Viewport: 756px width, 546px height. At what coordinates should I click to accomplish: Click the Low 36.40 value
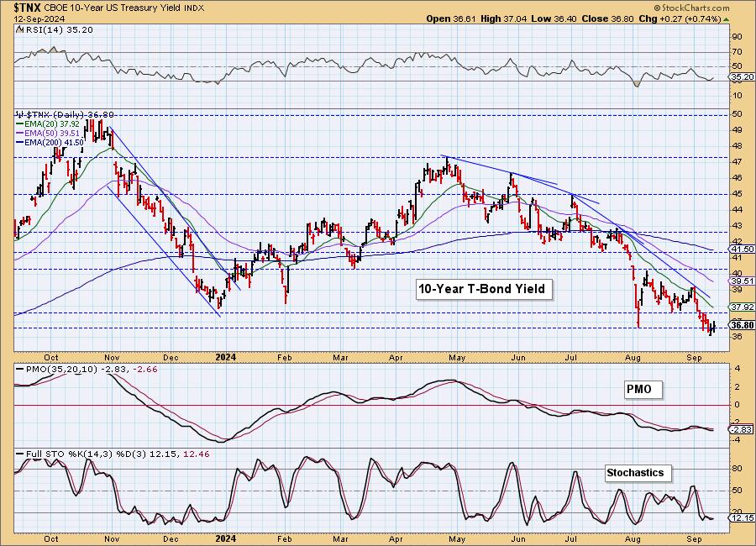click(x=554, y=18)
